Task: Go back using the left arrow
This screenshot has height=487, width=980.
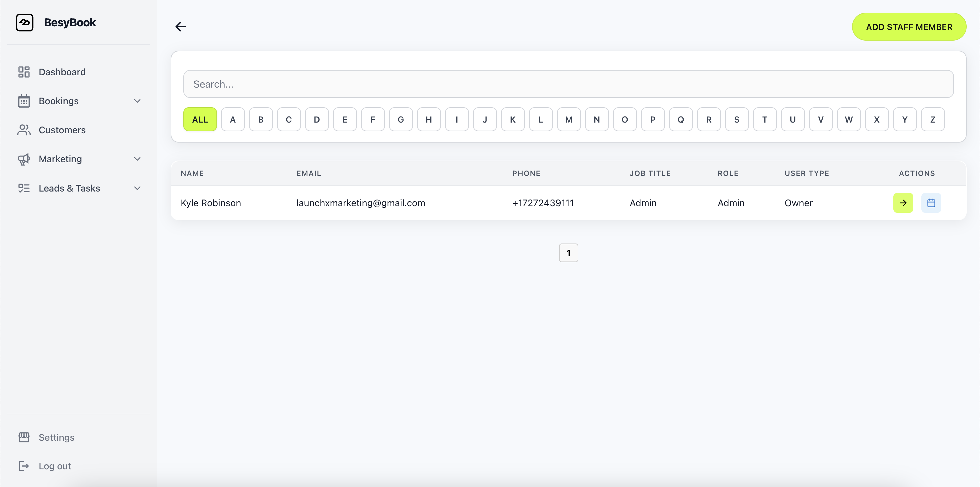Action: click(180, 27)
